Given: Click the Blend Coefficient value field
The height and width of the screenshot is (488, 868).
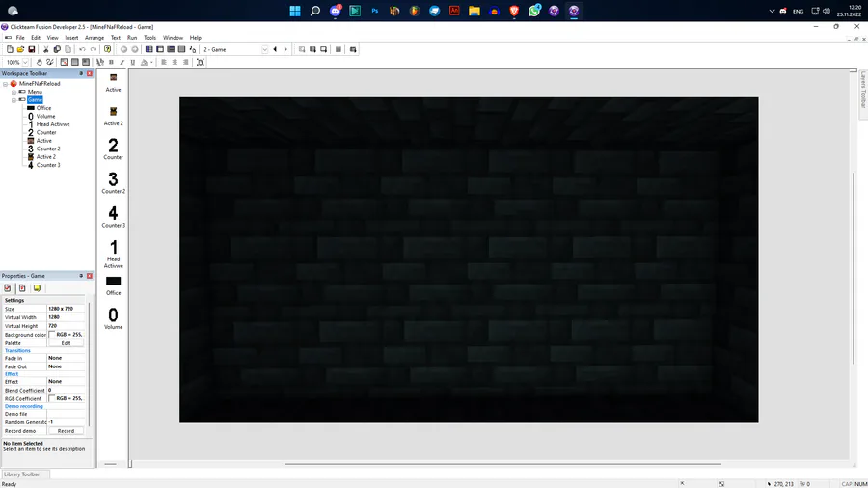Looking at the screenshot, I should [x=67, y=390].
